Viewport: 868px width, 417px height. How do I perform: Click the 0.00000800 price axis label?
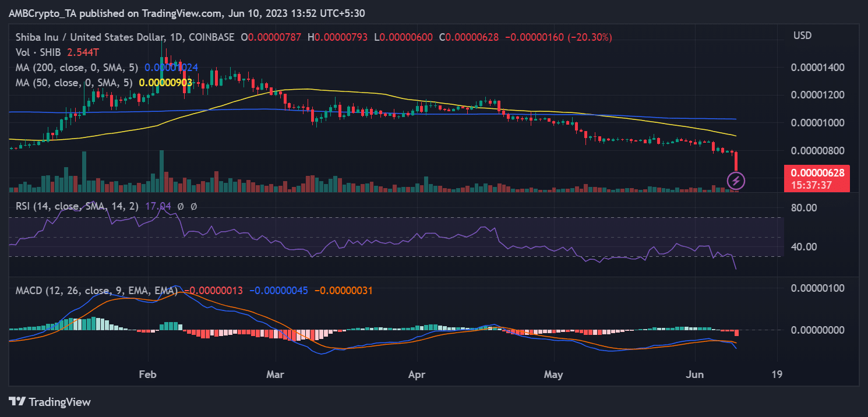click(817, 151)
